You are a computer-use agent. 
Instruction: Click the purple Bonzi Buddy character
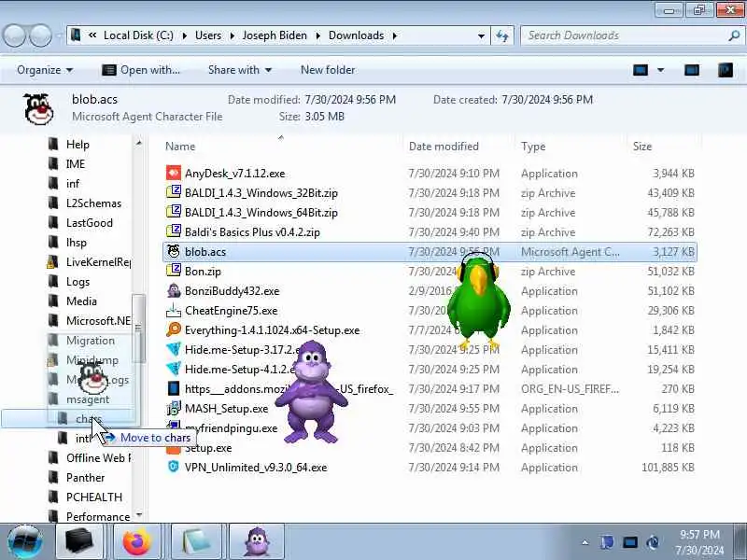pos(311,391)
